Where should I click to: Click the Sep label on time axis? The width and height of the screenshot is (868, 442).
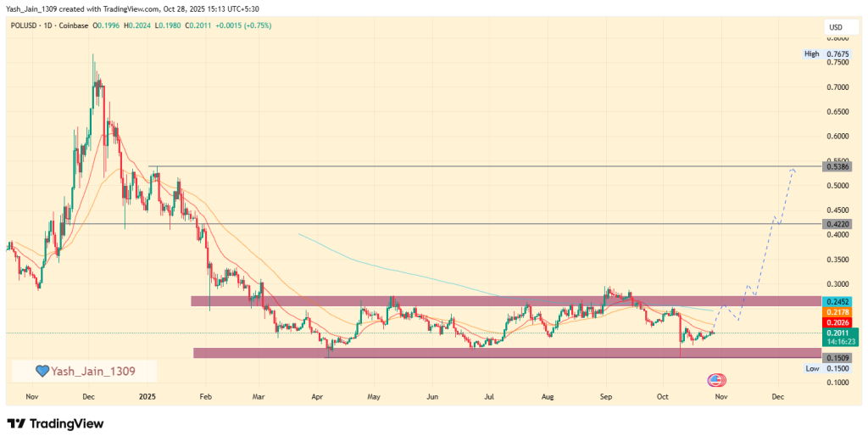(606, 396)
